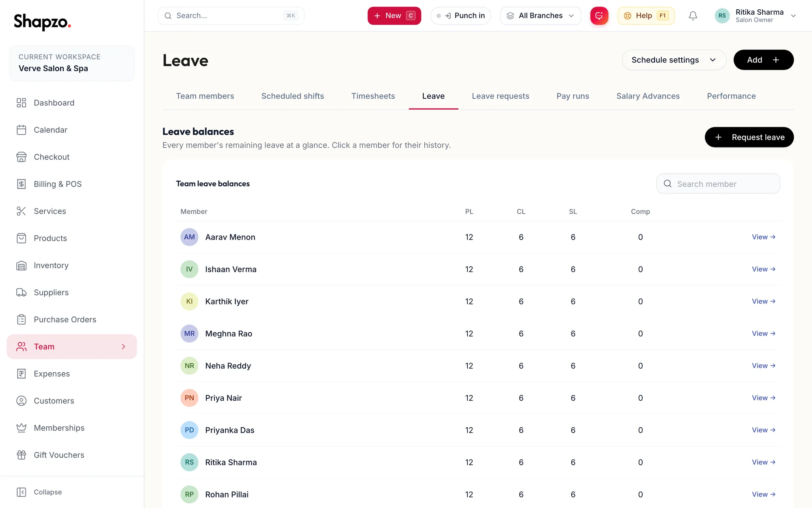Open Help with F1 button

point(646,16)
